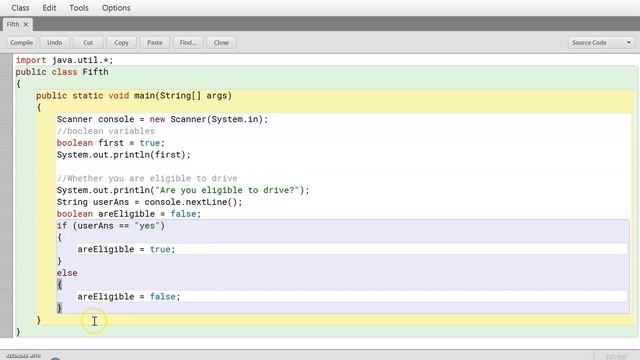This screenshot has height=360, width=640.
Task: Click the 'else' keyword line
Action: coord(67,273)
